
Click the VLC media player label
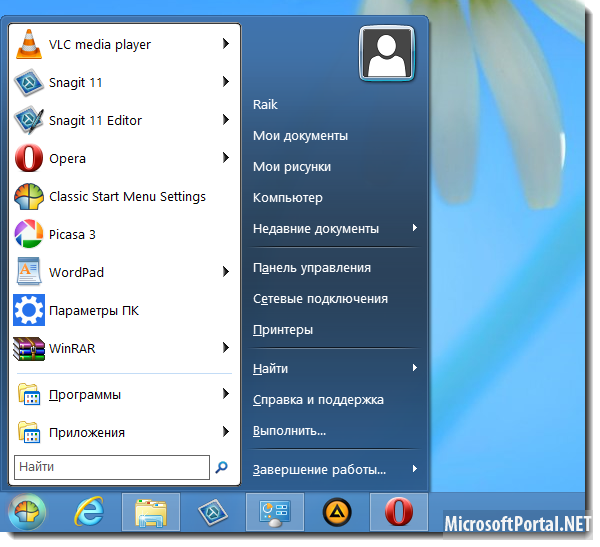(x=100, y=44)
